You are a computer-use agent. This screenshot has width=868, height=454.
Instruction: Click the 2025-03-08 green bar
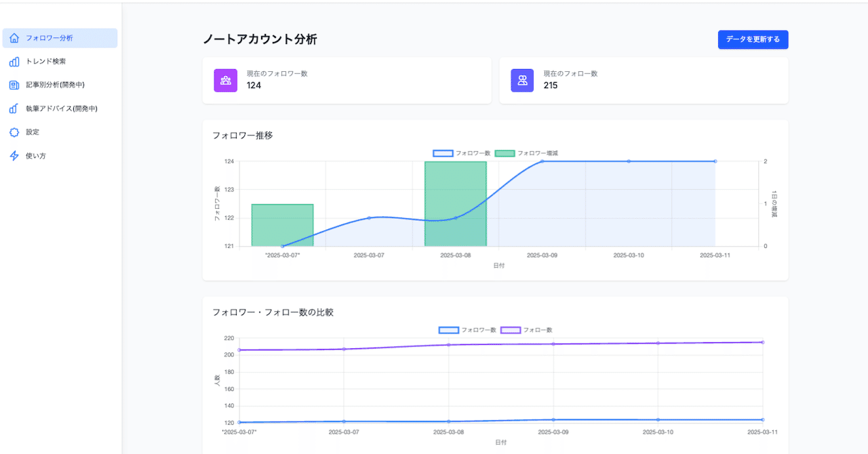pos(456,204)
